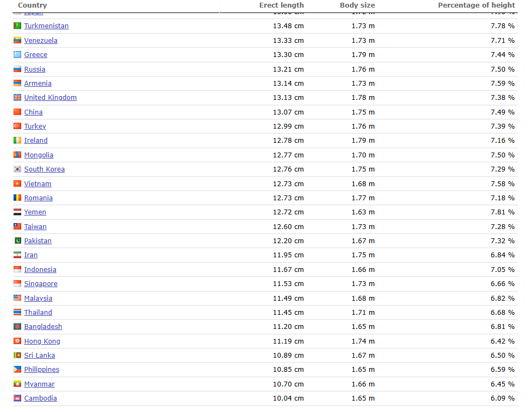Go to the Singapore link

click(41, 284)
